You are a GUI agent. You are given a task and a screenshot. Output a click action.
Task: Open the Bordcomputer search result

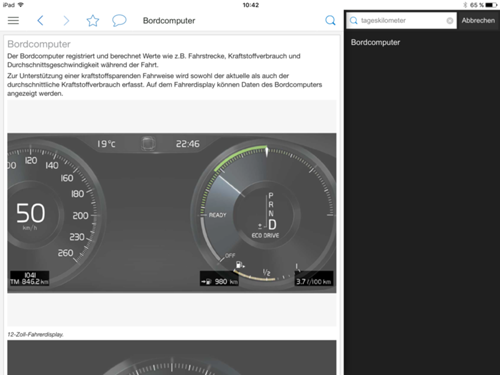point(375,42)
